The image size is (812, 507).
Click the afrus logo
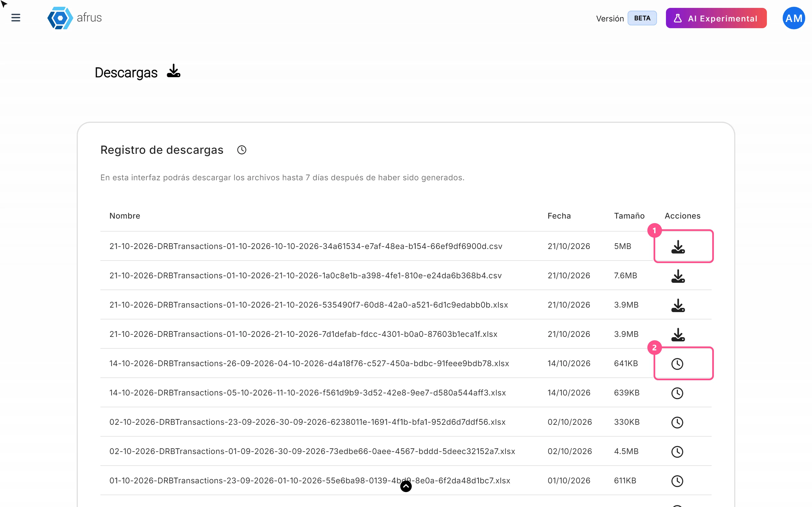(74, 18)
